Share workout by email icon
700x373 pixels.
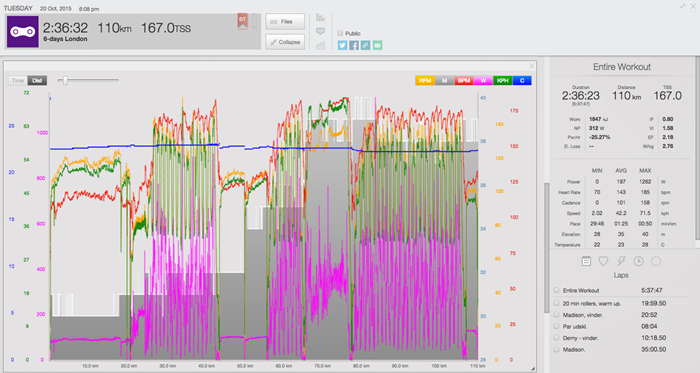click(377, 45)
